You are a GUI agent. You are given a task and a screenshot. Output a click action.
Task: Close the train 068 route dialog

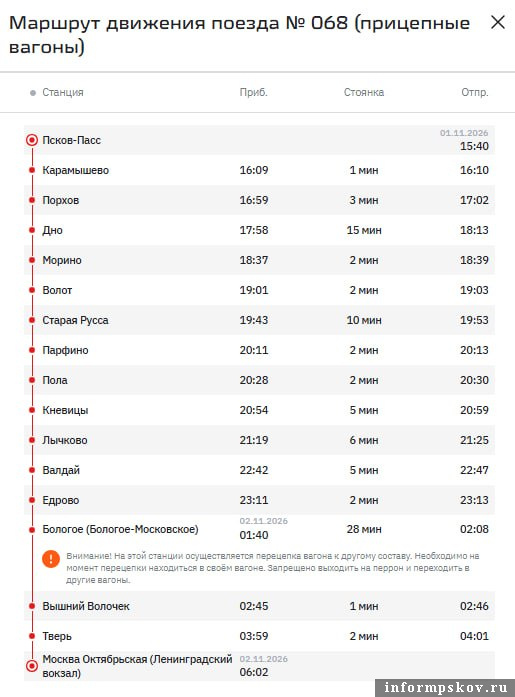pos(498,22)
